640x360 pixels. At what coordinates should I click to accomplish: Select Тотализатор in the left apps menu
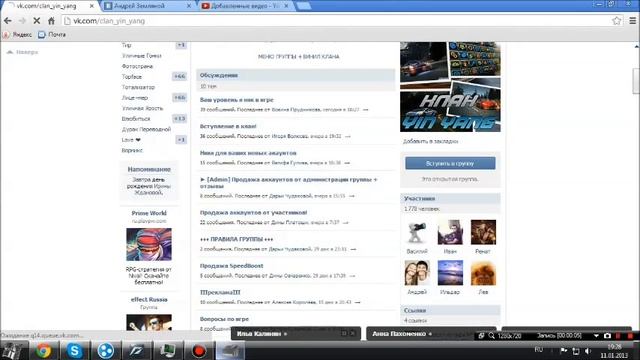click(x=138, y=87)
